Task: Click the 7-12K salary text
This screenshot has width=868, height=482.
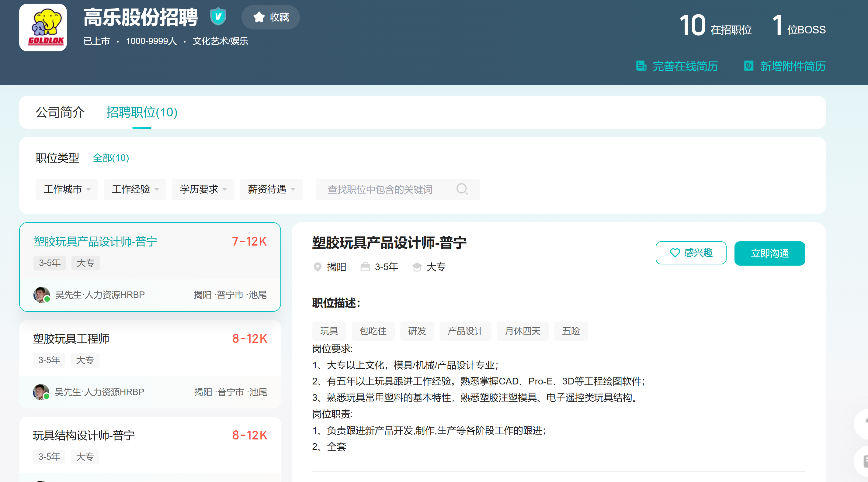Action: 249,242
